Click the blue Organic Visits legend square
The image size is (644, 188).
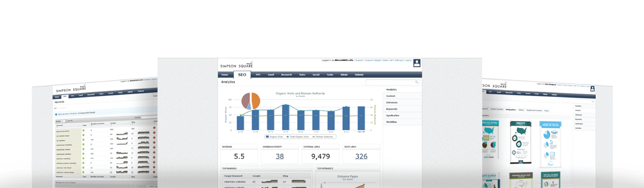[267, 137]
